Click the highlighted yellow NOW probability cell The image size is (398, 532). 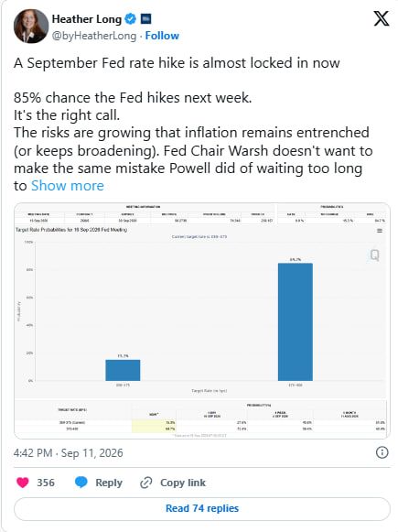154,426
